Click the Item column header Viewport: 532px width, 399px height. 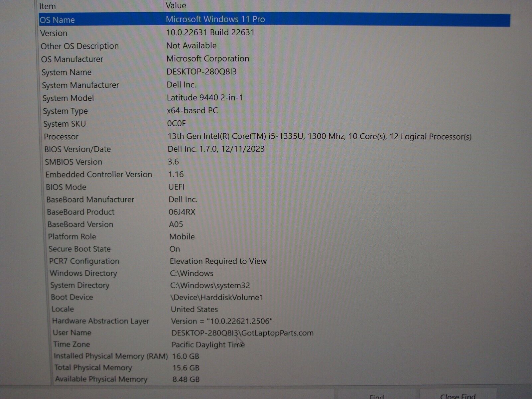click(48, 6)
